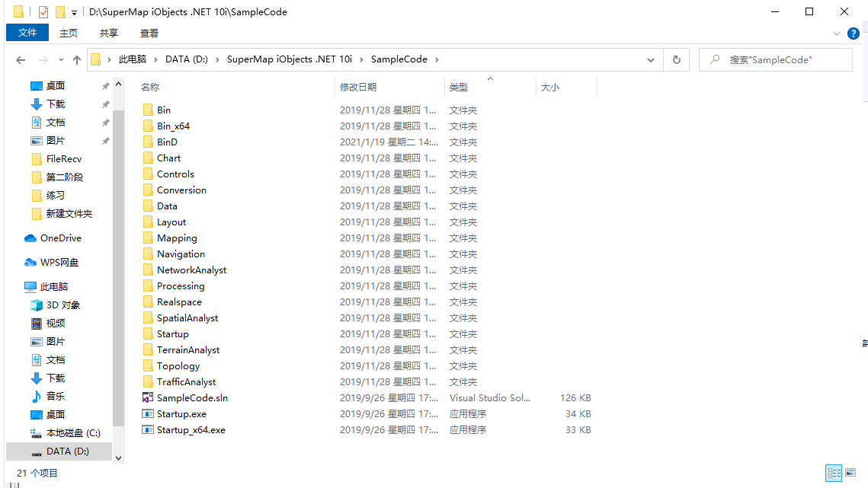
Task: Unpin 桌面 via its pin icon
Action: (x=105, y=86)
